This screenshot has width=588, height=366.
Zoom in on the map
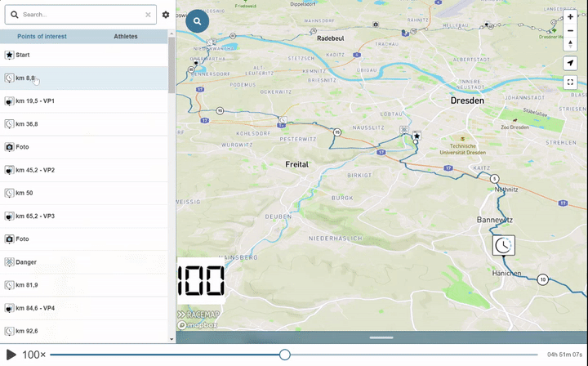(570, 17)
